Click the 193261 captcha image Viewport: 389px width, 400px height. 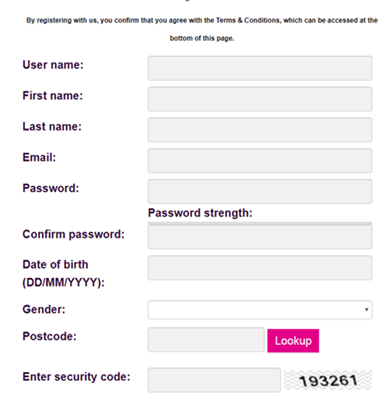coord(328,380)
